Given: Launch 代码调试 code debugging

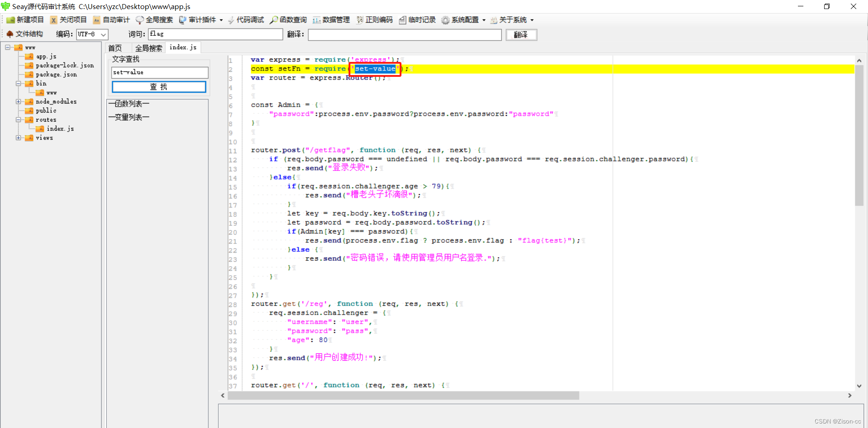Looking at the screenshot, I should click(245, 20).
